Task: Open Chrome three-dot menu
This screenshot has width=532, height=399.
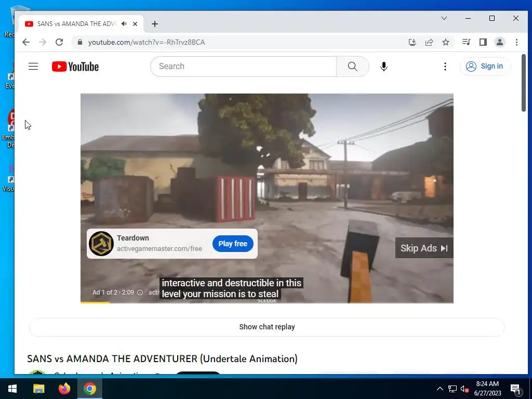Action: 516,42
